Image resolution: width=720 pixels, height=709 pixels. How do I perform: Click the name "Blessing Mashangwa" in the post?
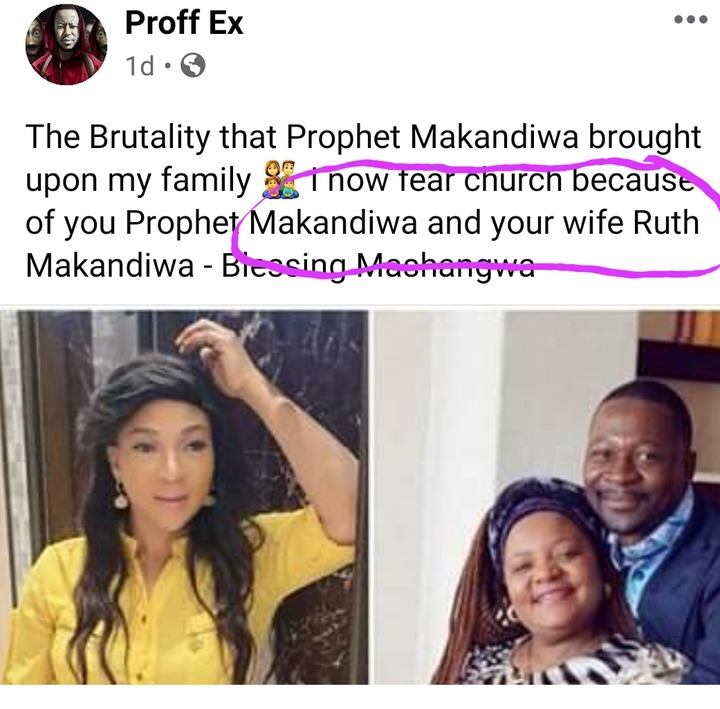point(378,265)
